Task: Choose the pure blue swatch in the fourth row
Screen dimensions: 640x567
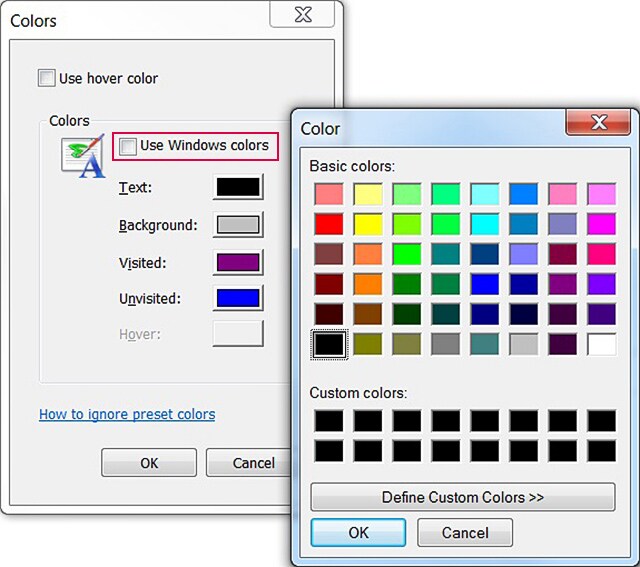Action: point(485,285)
